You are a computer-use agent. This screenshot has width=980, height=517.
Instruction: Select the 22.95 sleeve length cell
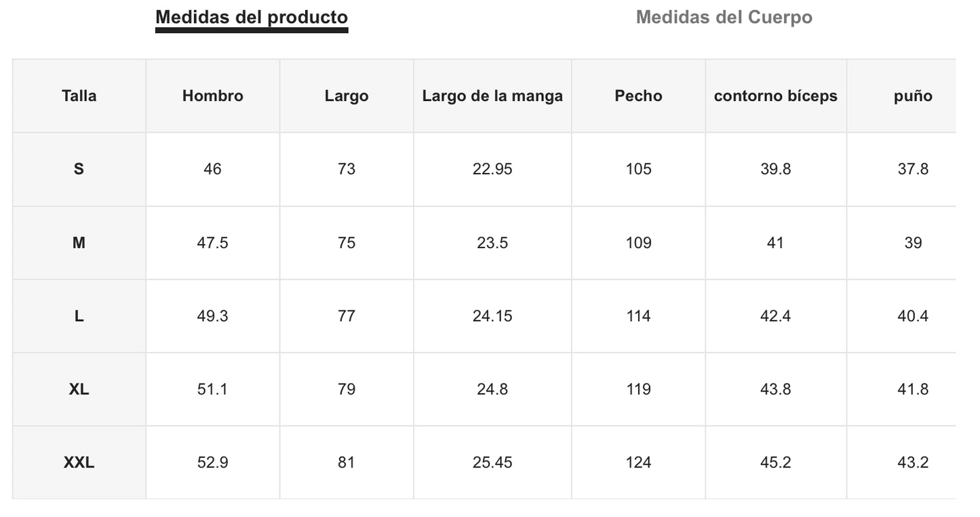click(x=492, y=169)
